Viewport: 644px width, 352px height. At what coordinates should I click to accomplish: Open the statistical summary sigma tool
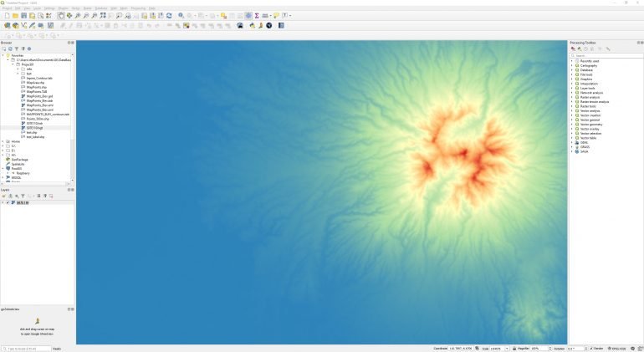click(257, 16)
